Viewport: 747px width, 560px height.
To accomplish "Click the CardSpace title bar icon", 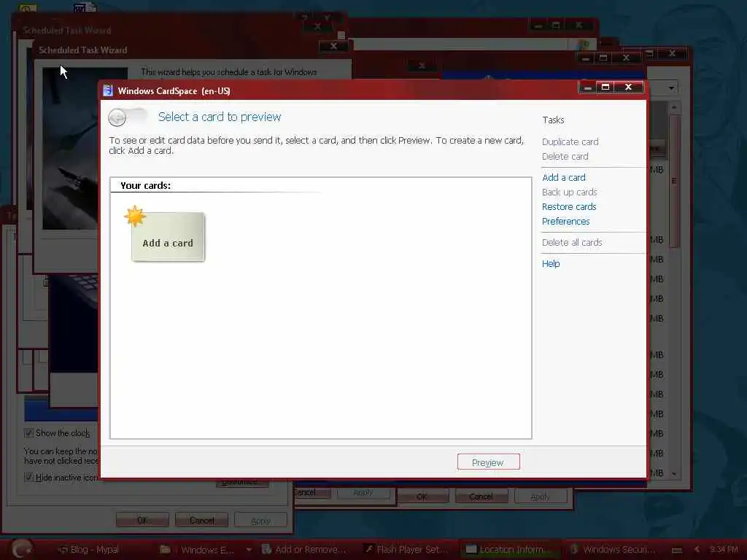I will [x=108, y=90].
